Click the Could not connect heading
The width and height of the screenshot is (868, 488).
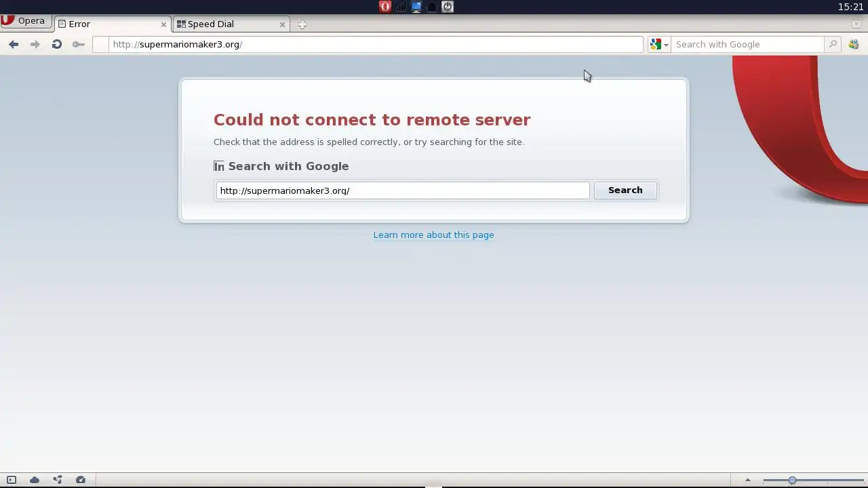[x=372, y=120]
